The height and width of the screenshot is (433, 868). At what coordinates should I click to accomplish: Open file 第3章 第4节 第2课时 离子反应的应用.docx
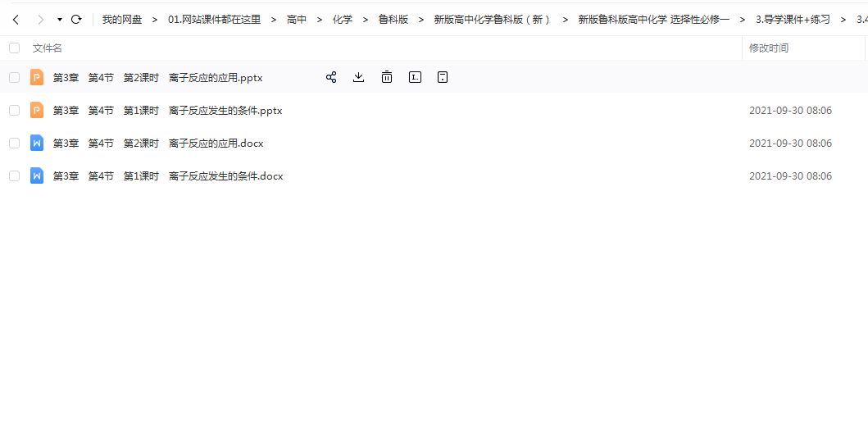[x=158, y=144]
